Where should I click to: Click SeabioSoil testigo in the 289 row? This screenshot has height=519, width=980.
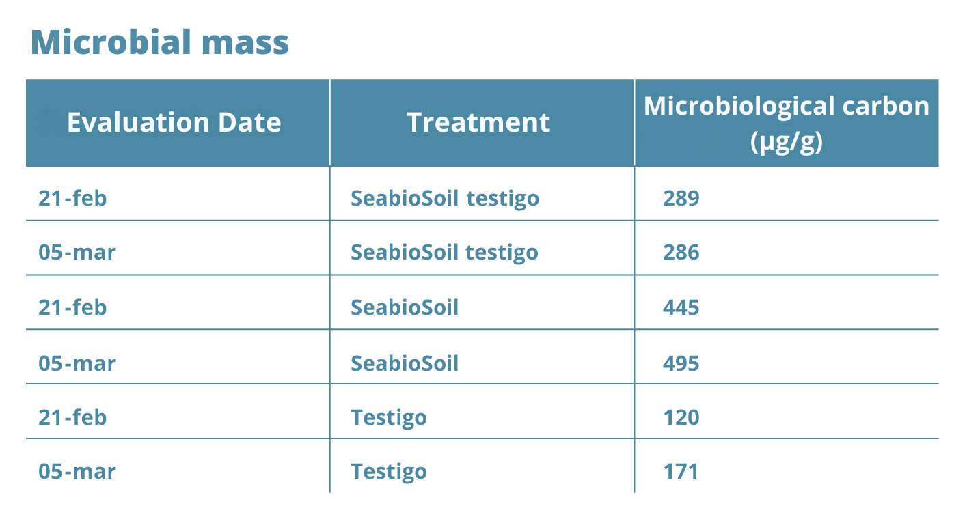[445, 198]
